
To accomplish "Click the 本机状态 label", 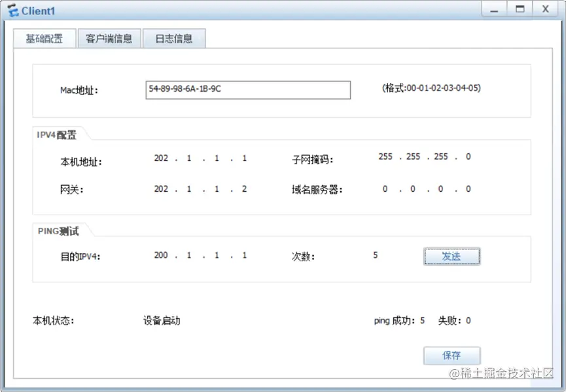I will 54,321.
